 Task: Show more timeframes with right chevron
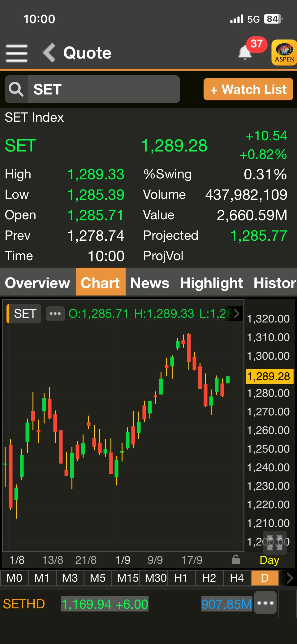290,578
